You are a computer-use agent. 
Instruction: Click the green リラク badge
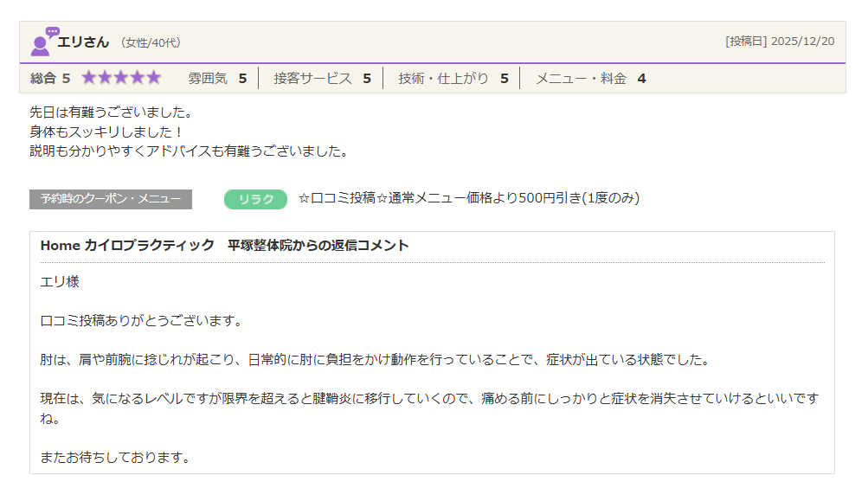point(255,199)
